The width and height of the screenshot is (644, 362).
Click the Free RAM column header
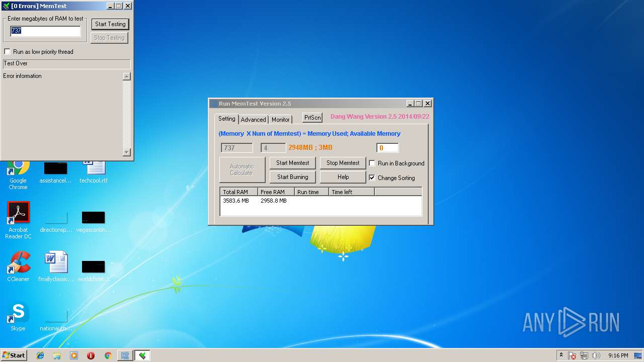click(x=276, y=192)
